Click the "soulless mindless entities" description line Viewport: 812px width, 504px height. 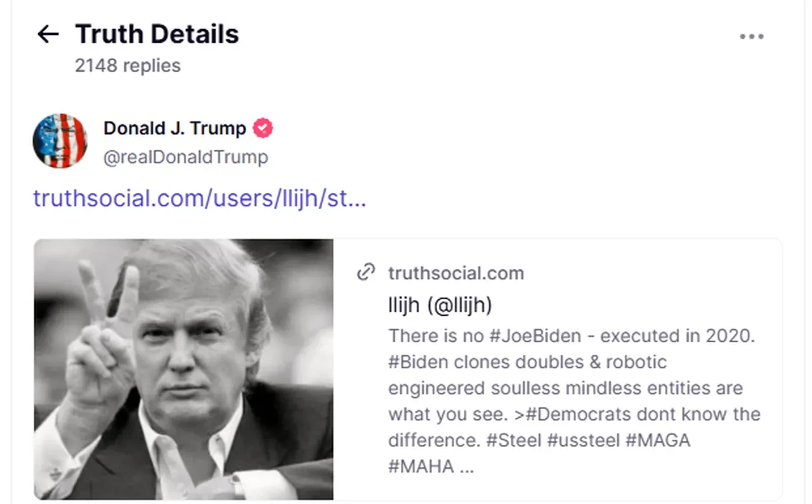click(565, 388)
